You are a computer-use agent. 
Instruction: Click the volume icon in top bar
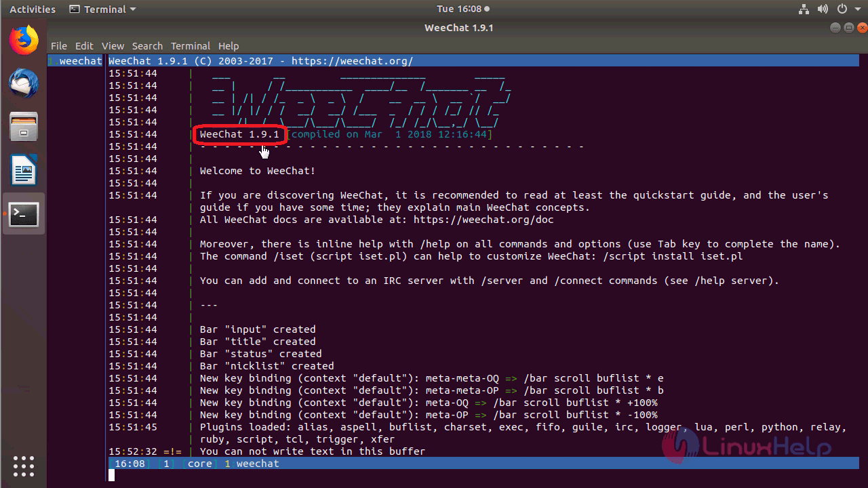(823, 9)
